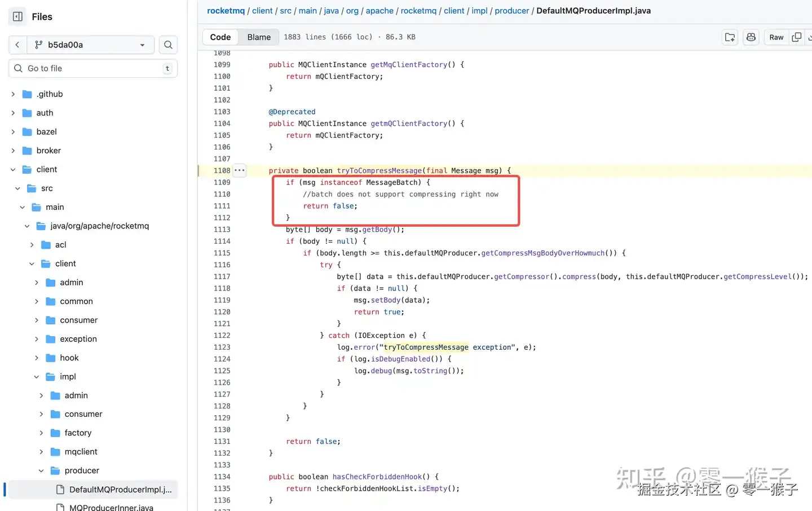Go to rocketmq breadcrumb link
812x511 pixels.
point(226,11)
